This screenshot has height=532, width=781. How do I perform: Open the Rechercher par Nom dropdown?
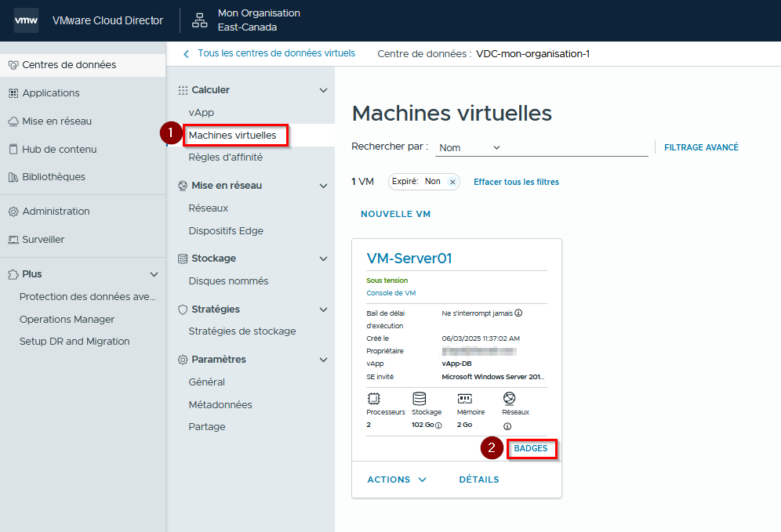pos(469,148)
